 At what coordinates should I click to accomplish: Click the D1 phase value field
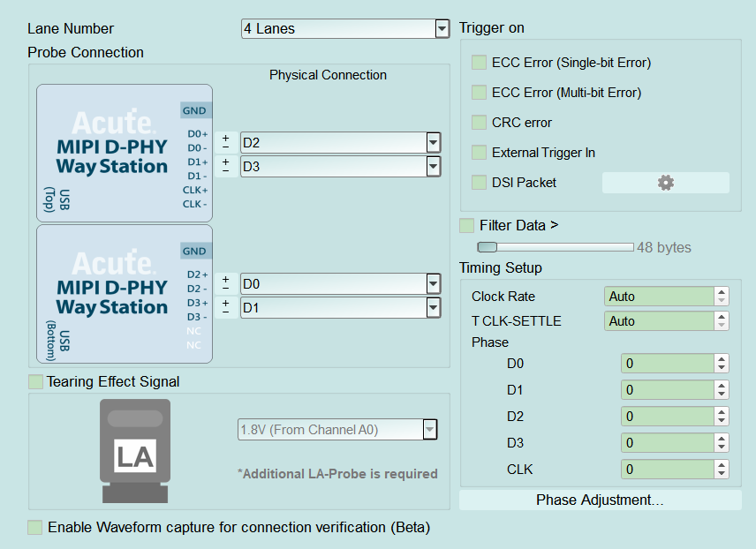(668, 390)
